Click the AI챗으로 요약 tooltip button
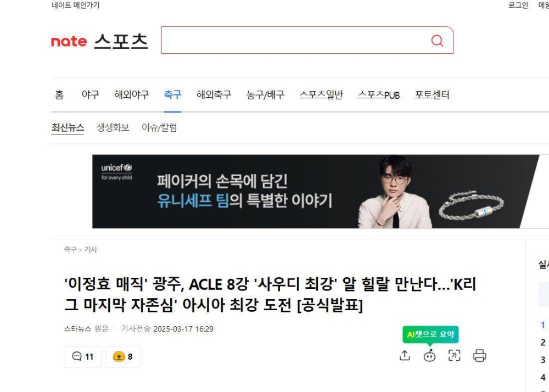Viewport: 549px width, 392px height. [430, 334]
